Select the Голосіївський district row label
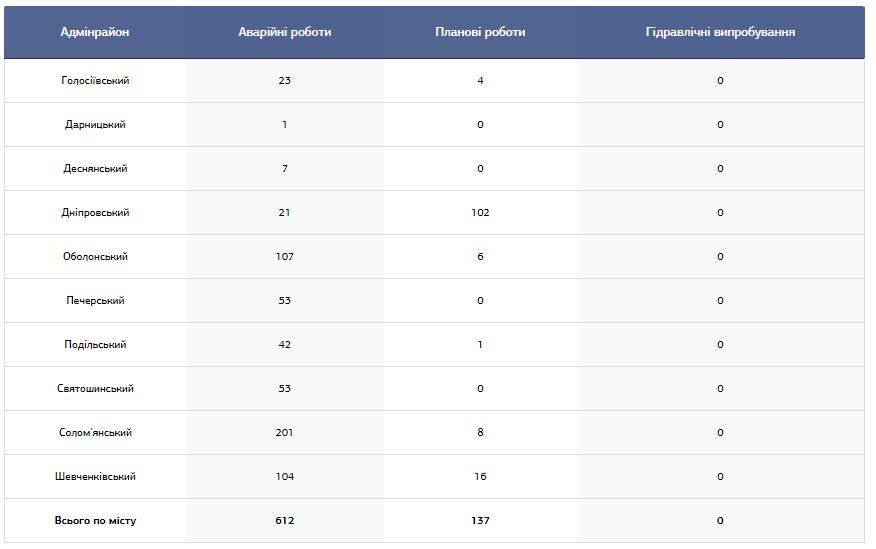The width and height of the screenshot is (876, 549). 95,80
